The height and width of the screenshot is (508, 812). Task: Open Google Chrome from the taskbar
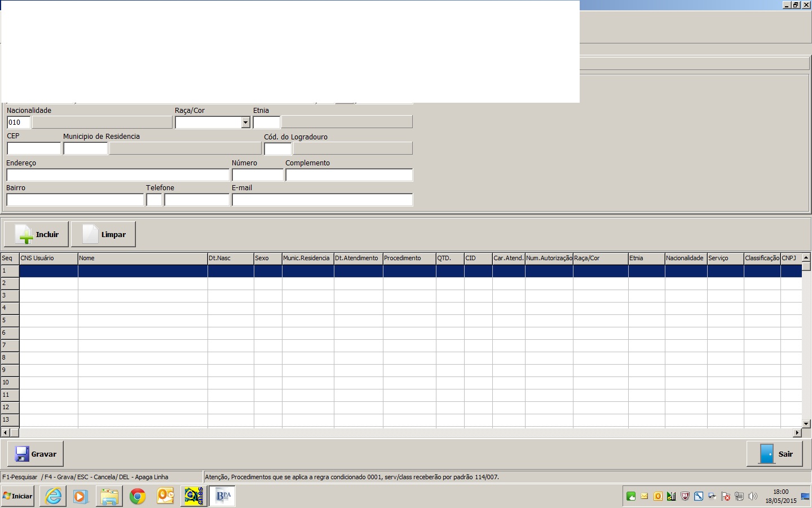pos(137,496)
